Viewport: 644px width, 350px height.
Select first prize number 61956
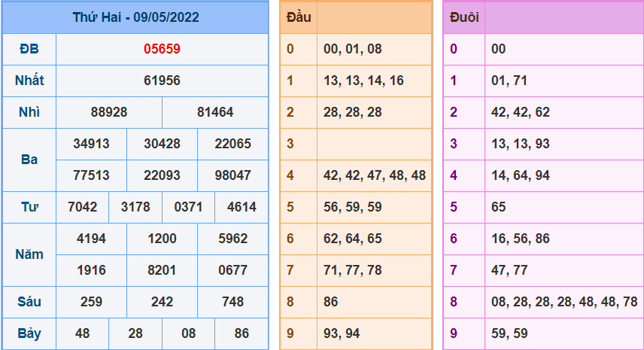(162, 81)
